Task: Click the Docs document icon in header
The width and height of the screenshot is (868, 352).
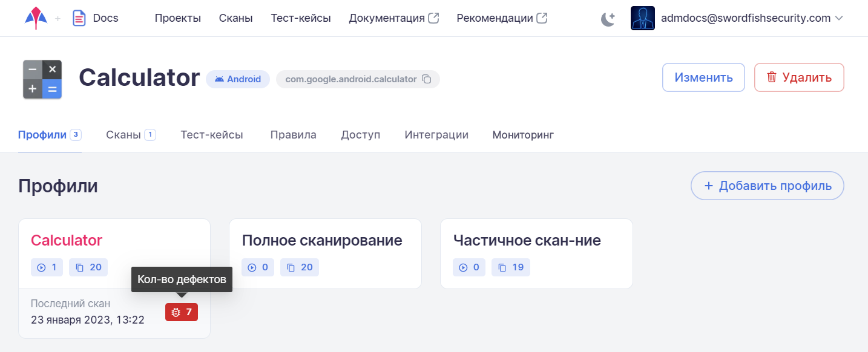Action: 79,18
